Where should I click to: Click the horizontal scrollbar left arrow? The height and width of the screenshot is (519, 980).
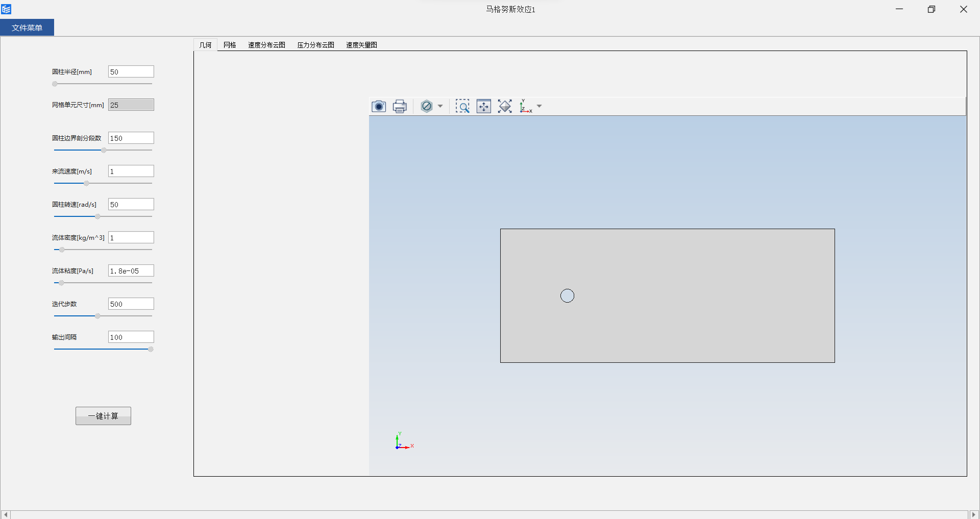[6, 514]
